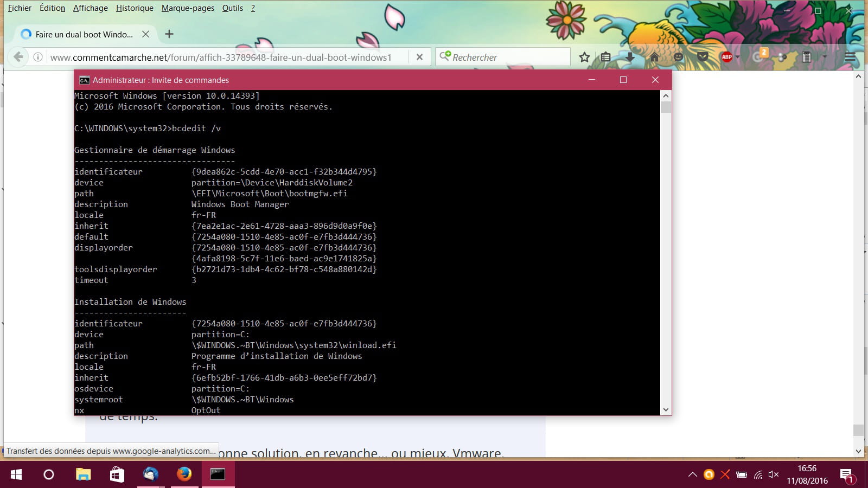This screenshot has width=868, height=488.
Task: Bookmark this page with the star icon
Action: coord(584,57)
